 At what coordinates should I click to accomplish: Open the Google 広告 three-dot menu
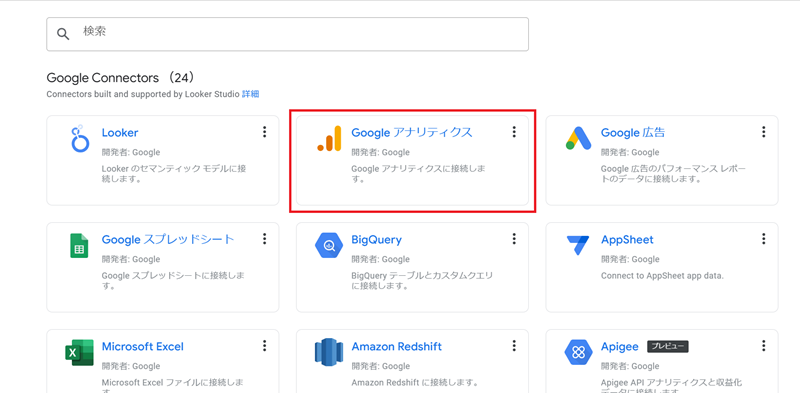763,132
